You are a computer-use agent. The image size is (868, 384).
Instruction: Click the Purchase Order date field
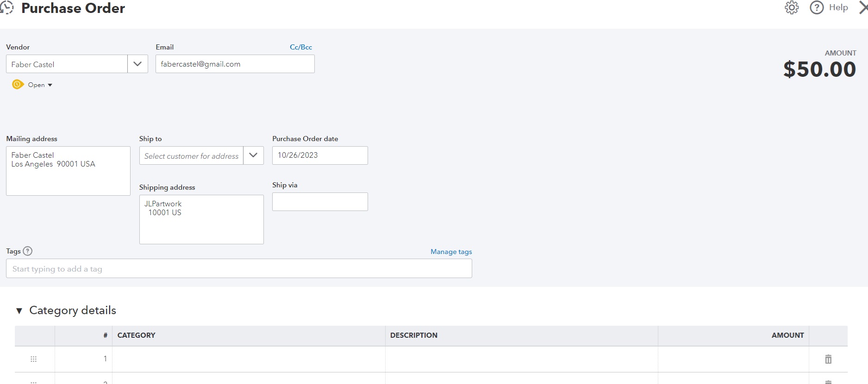(319, 155)
